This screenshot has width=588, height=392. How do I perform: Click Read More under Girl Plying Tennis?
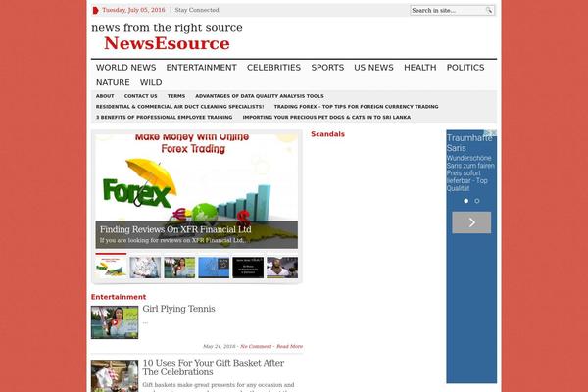pyautogui.click(x=289, y=346)
